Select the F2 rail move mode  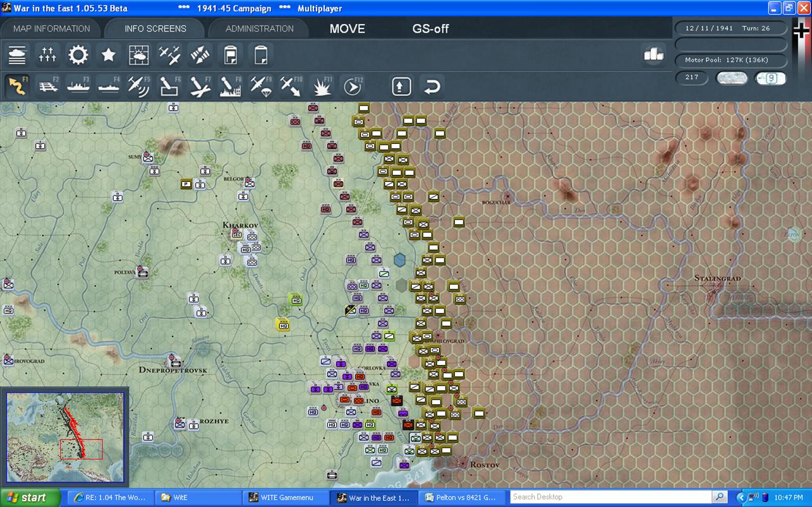(x=48, y=86)
